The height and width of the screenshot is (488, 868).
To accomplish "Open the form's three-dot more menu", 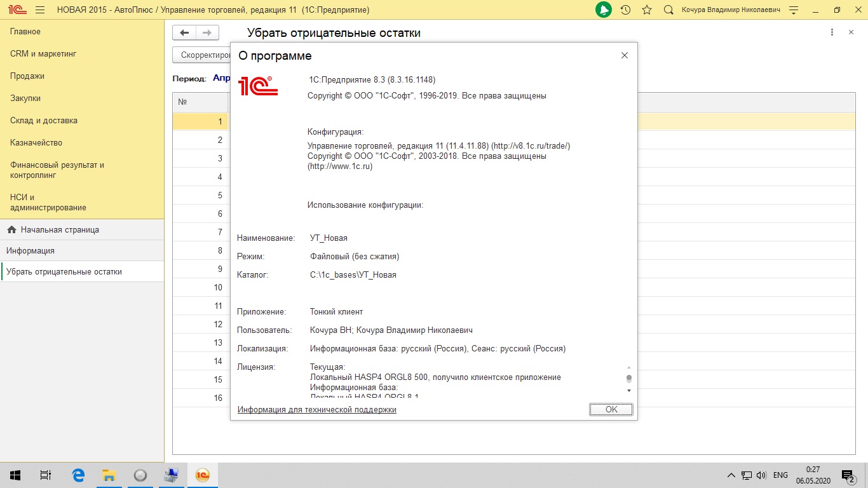I will click(832, 32).
